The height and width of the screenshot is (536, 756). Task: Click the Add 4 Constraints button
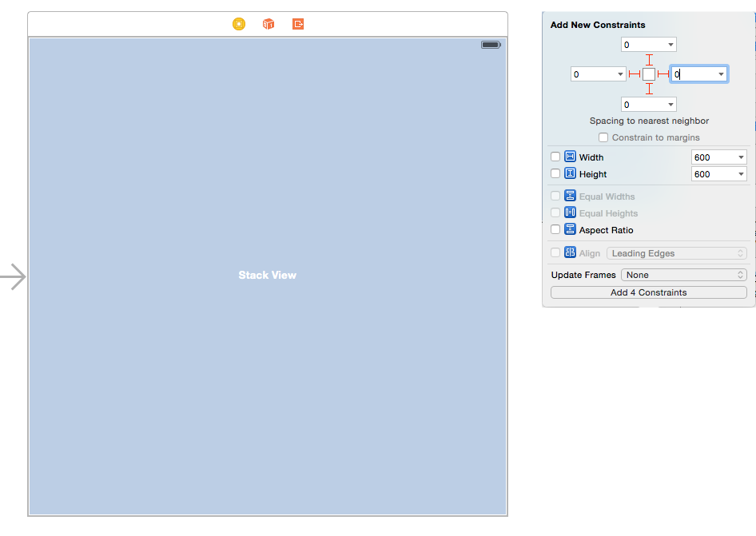(x=648, y=292)
